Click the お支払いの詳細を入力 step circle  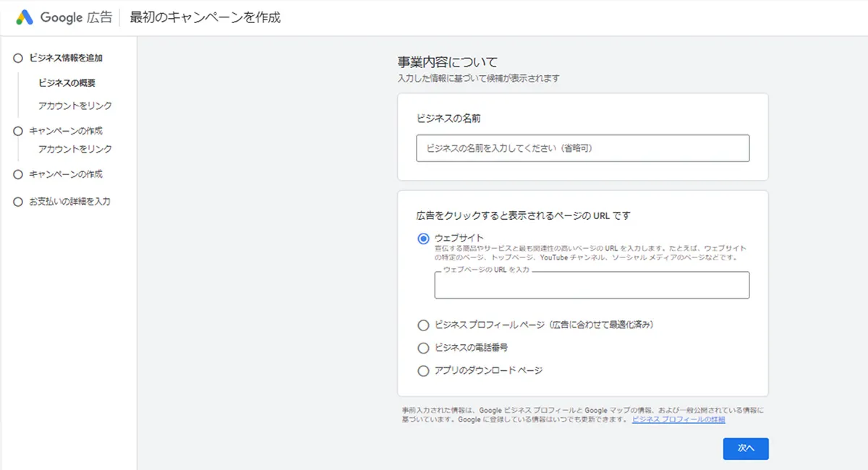[x=17, y=201]
